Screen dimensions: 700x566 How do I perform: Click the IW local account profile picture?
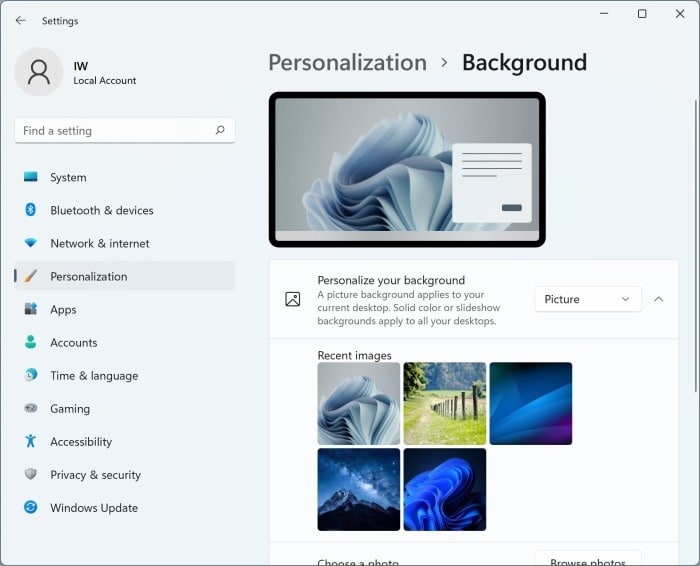39,72
